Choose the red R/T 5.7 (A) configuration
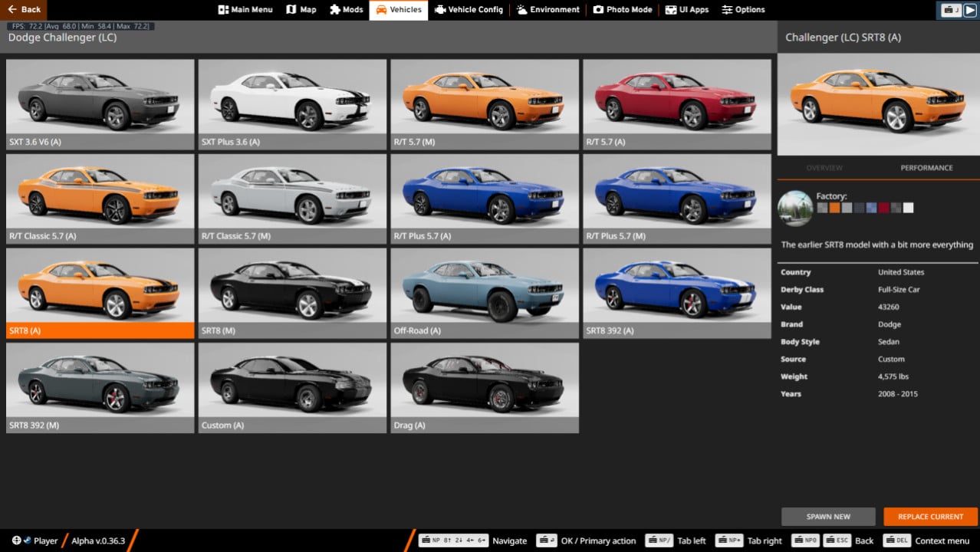Screen dimensions: 980x552 click(677, 104)
